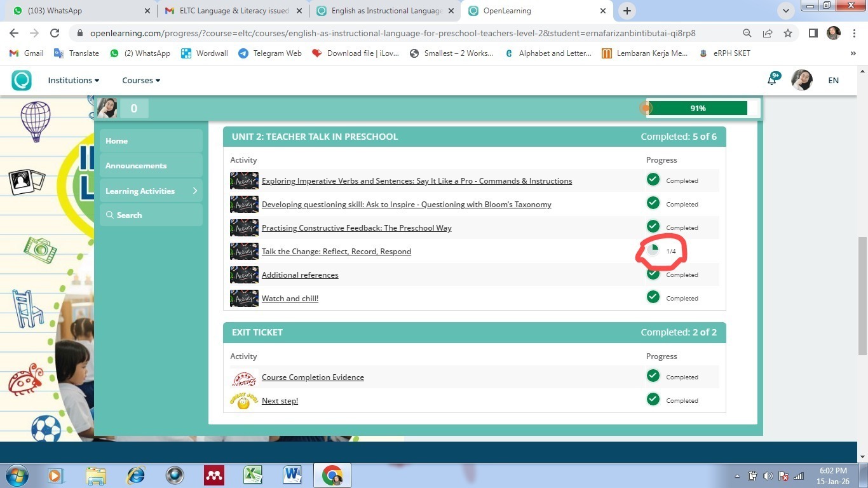Image resolution: width=868 pixels, height=488 pixels.
Task: Open the Gmail bookmark
Action: [26, 53]
